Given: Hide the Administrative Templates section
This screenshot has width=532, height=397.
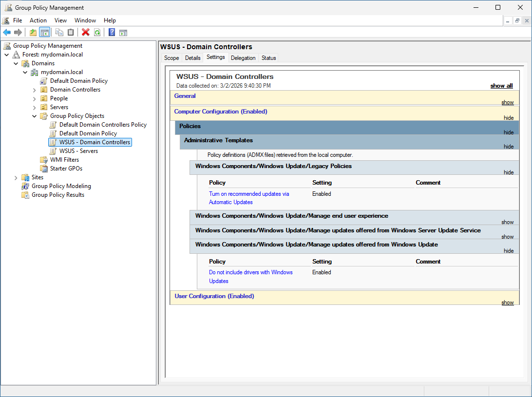Looking at the screenshot, I should 509,147.
